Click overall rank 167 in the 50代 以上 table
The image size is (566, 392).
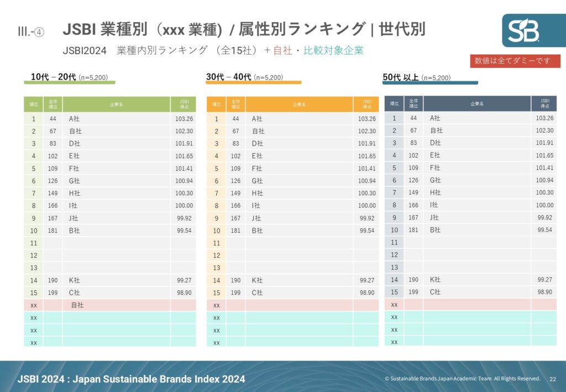pyautogui.click(x=413, y=217)
